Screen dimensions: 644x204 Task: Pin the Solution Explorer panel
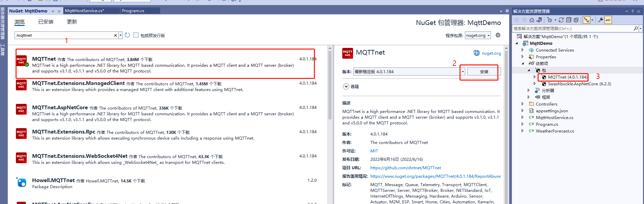click(x=633, y=11)
